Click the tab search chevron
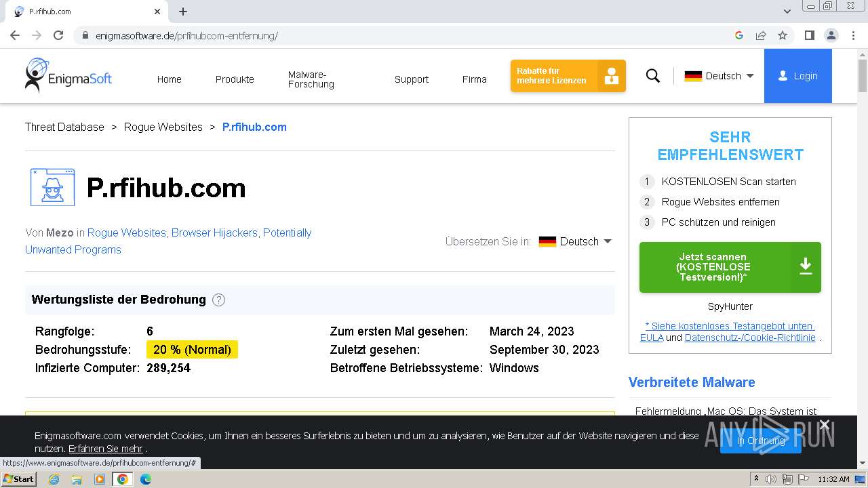The height and width of the screenshot is (488, 868). pyautogui.click(x=787, y=12)
